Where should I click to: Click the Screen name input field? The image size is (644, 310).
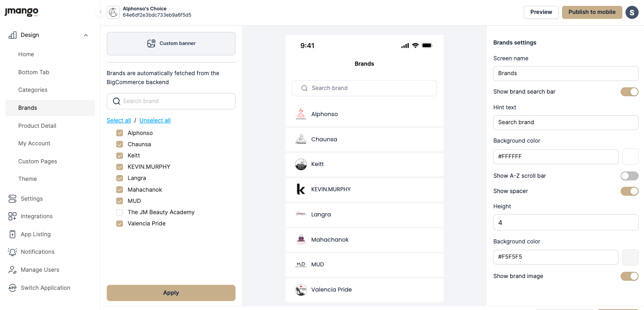566,73
